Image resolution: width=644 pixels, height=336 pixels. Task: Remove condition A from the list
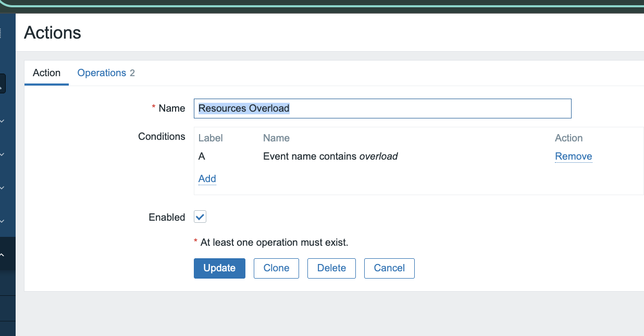point(573,157)
